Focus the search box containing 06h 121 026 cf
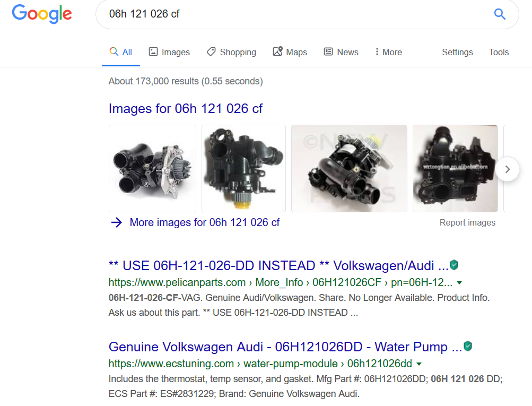 [x=307, y=14]
